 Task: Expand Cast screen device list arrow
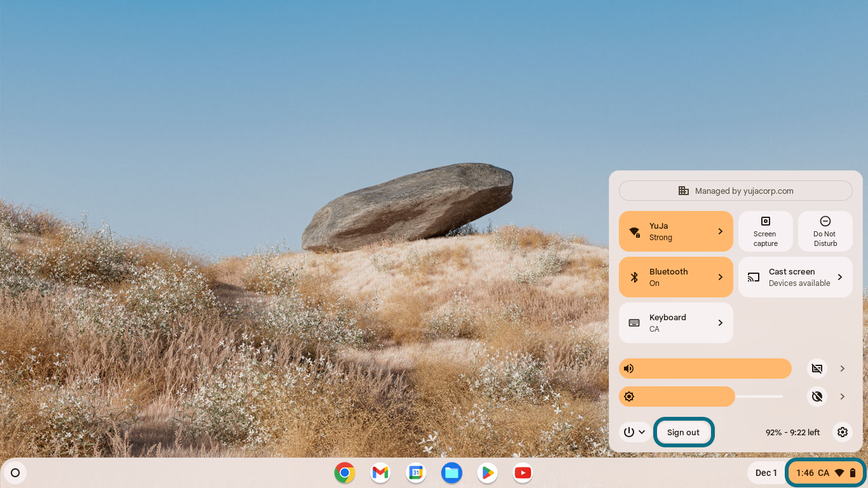[840, 277]
